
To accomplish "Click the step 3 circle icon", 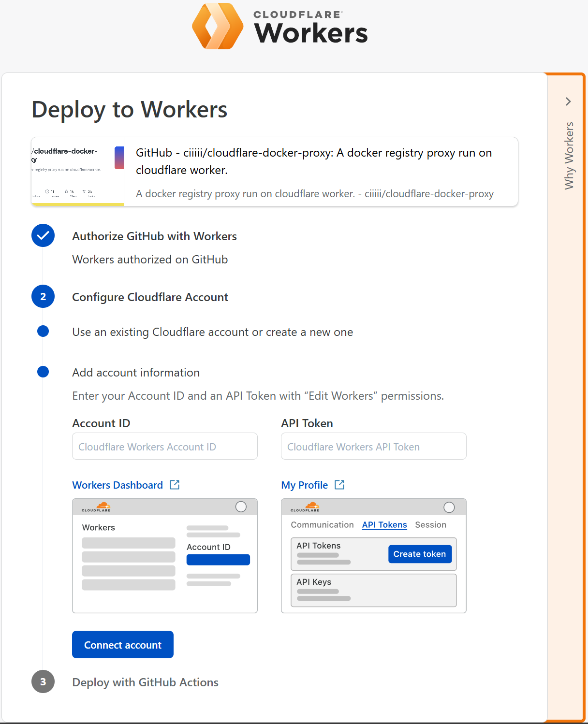I will [x=43, y=681].
